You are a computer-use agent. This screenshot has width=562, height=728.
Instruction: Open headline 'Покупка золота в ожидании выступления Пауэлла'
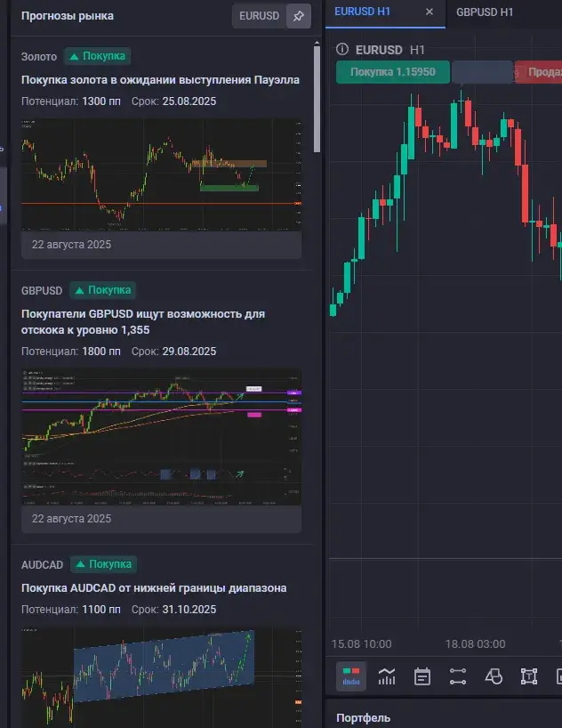point(160,80)
